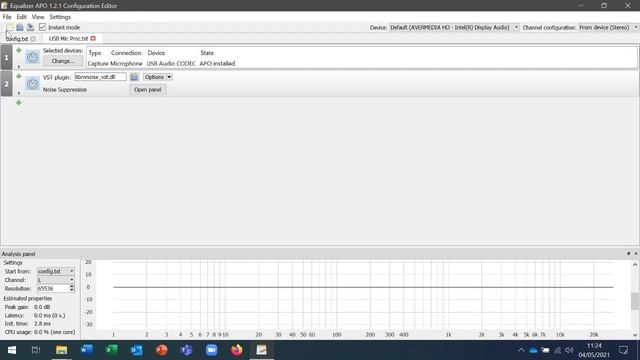Image resolution: width=640 pixels, height=360 pixels.
Task: Click the Save file toolbar icon
Action: pyautogui.click(x=20, y=27)
